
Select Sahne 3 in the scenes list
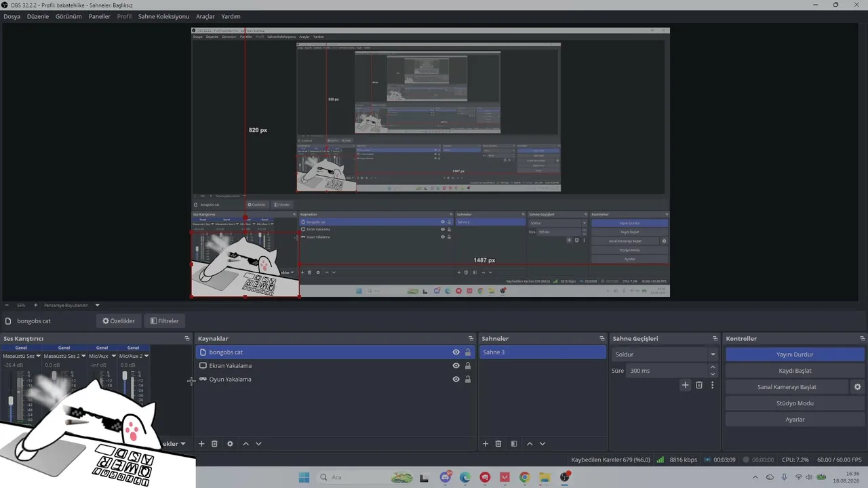click(x=543, y=352)
